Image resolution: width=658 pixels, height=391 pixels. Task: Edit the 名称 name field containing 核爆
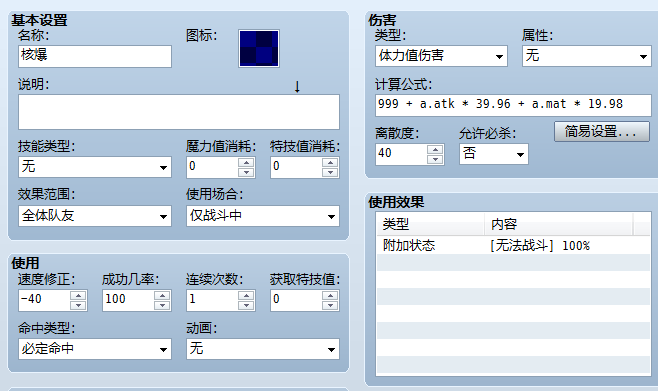[95, 56]
